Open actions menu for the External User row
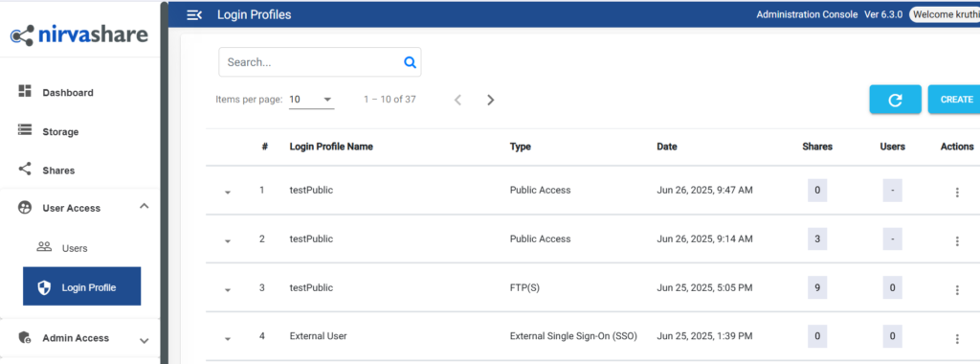Screen dimensions: 980x364 point(957,338)
